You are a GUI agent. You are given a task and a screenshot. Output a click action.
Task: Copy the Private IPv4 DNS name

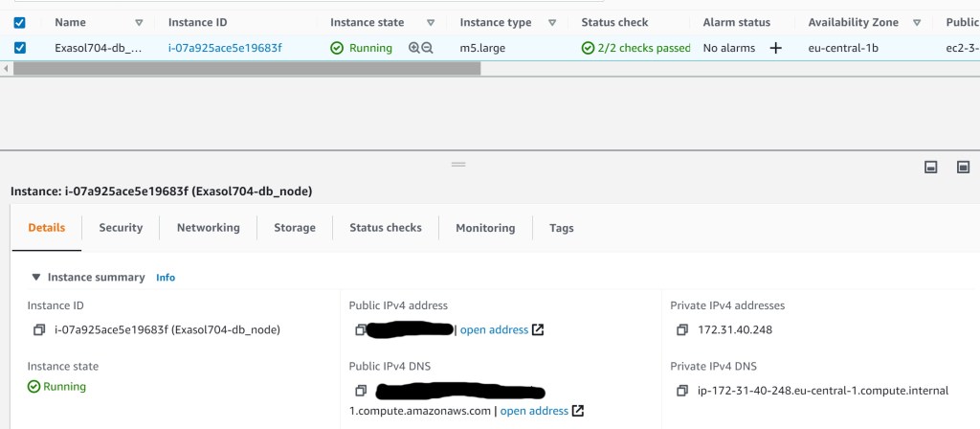coord(681,391)
